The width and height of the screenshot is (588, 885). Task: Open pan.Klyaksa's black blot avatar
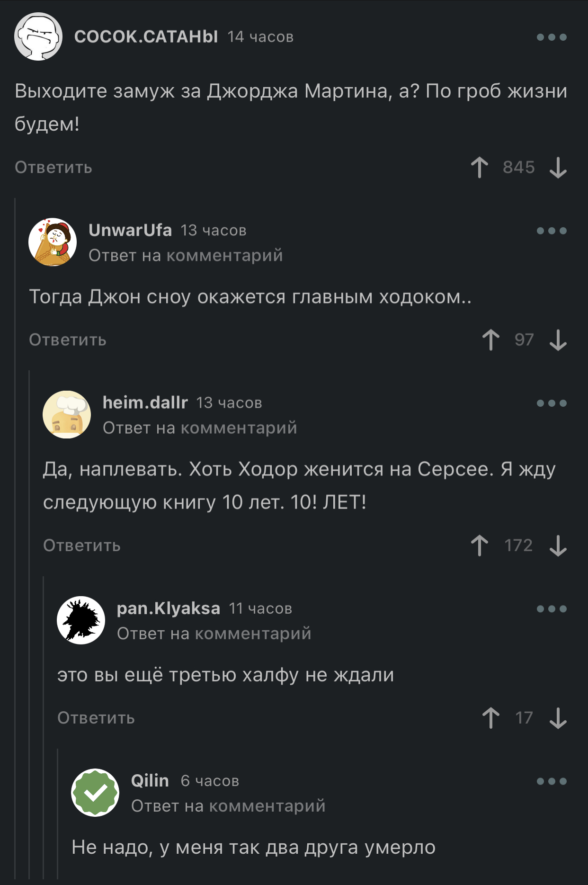click(81, 620)
